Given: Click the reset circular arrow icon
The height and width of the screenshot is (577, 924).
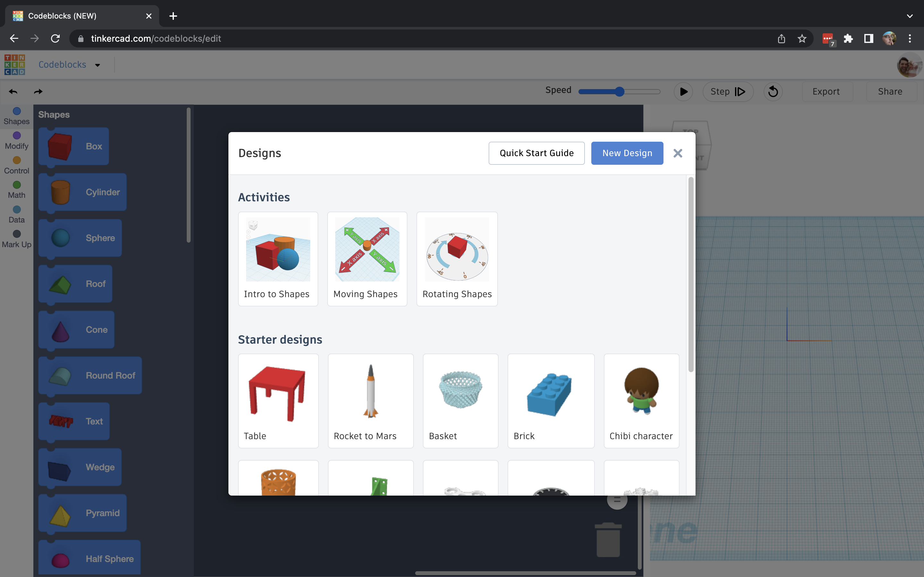Looking at the screenshot, I should (773, 92).
